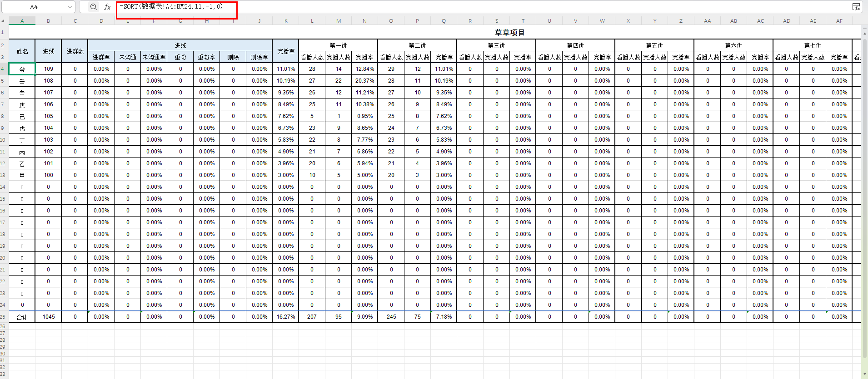This screenshot has height=379, width=868.
Task: Select the 第二讲 header cell
Action: [x=417, y=45]
